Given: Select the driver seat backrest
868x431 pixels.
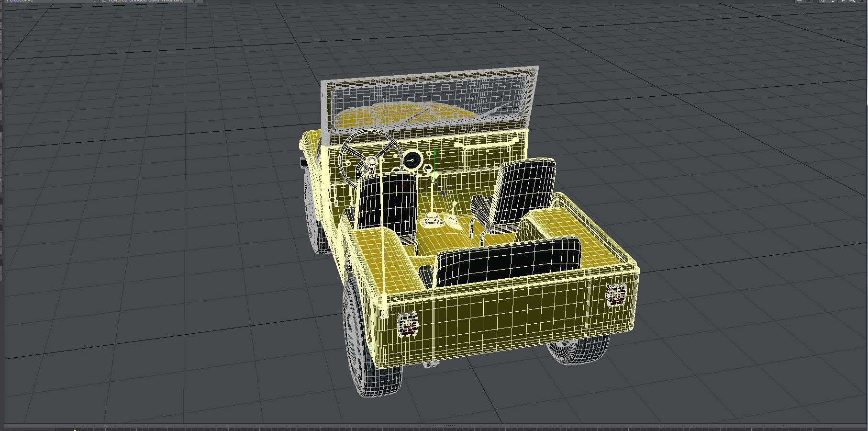Looking at the screenshot, I should tap(388, 204).
